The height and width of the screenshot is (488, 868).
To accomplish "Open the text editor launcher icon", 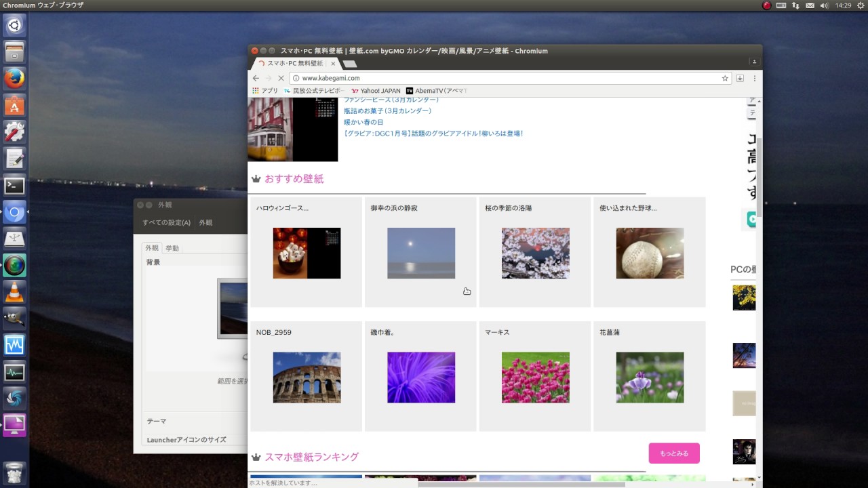I will (x=14, y=159).
